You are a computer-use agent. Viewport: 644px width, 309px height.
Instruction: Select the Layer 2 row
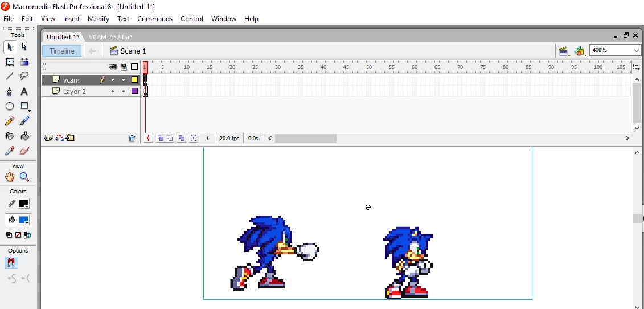(91, 91)
